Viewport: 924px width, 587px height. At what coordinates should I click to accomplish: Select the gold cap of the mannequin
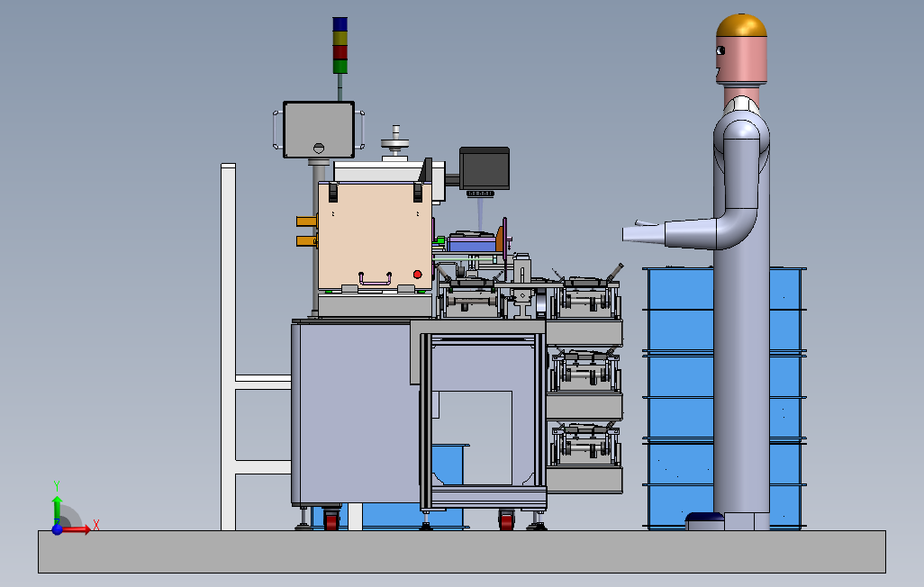pyautogui.click(x=741, y=26)
